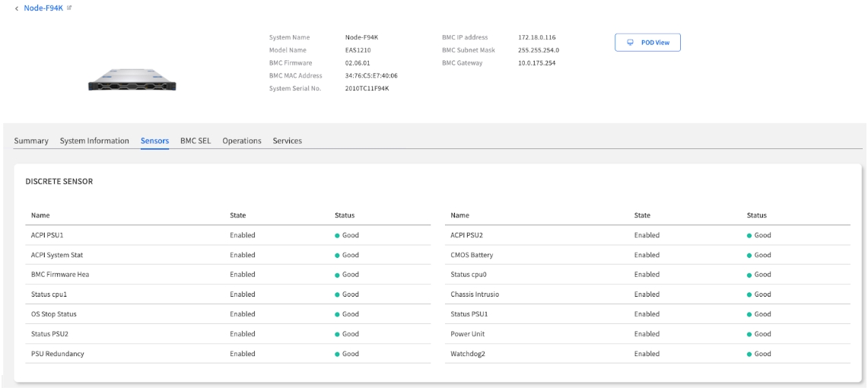Open the POD View button
The height and width of the screenshot is (388, 868).
(x=647, y=43)
